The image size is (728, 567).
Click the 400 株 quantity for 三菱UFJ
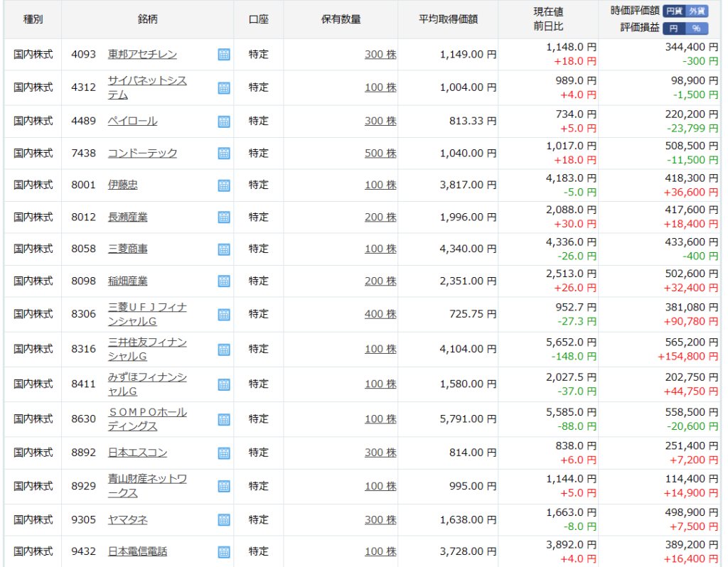click(380, 314)
